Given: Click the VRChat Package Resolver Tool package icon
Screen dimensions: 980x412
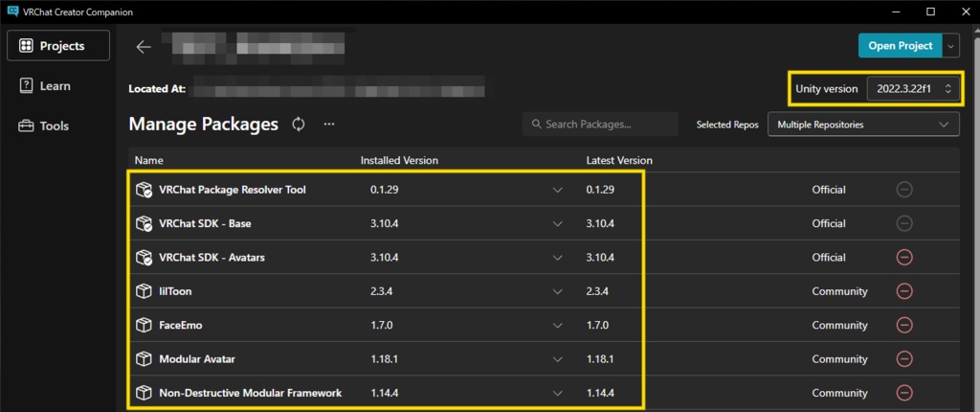Looking at the screenshot, I should point(144,190).
